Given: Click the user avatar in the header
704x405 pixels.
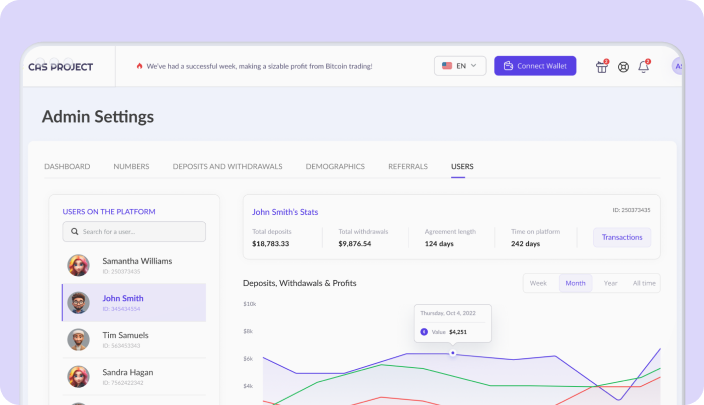Looking at the screenshot, I should click(678, 67).
